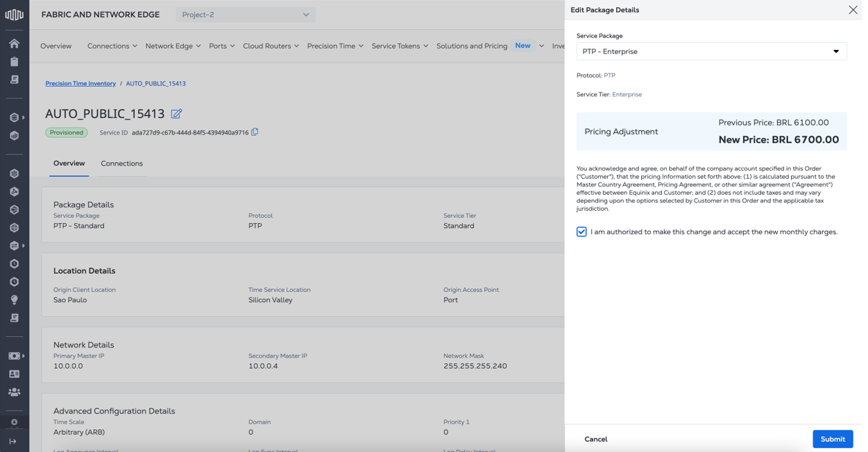Click the Equinix logo in the sidebar
868x452 pixels.
[x=14, y=14]
